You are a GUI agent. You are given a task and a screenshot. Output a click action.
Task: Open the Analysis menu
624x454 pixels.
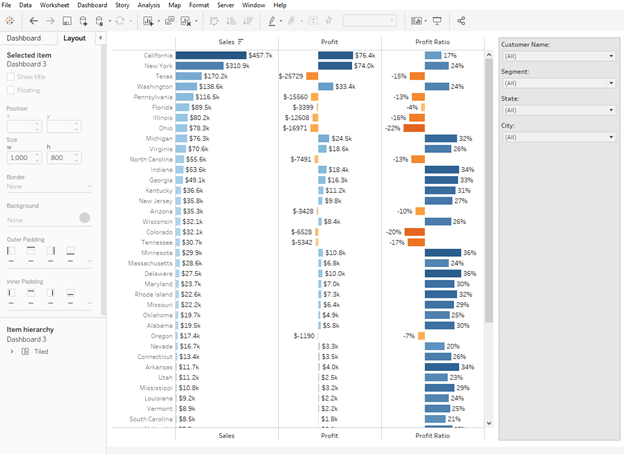[148, 5]
